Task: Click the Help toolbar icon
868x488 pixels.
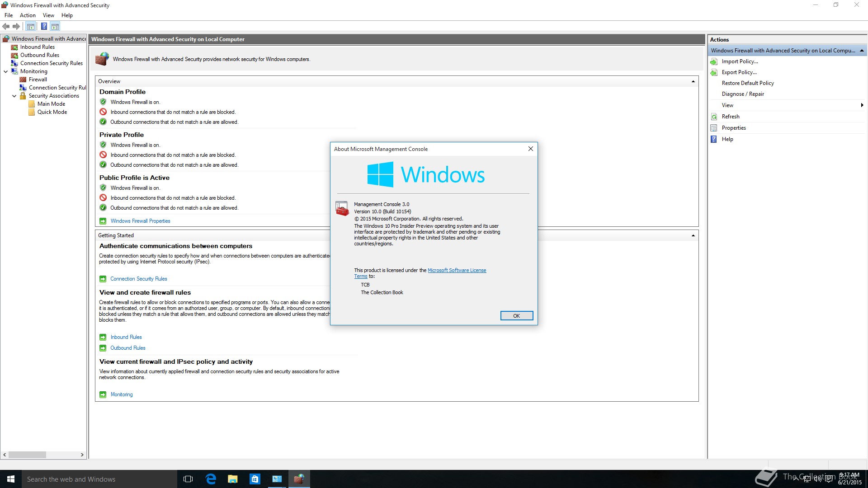Action: (44, 26)
